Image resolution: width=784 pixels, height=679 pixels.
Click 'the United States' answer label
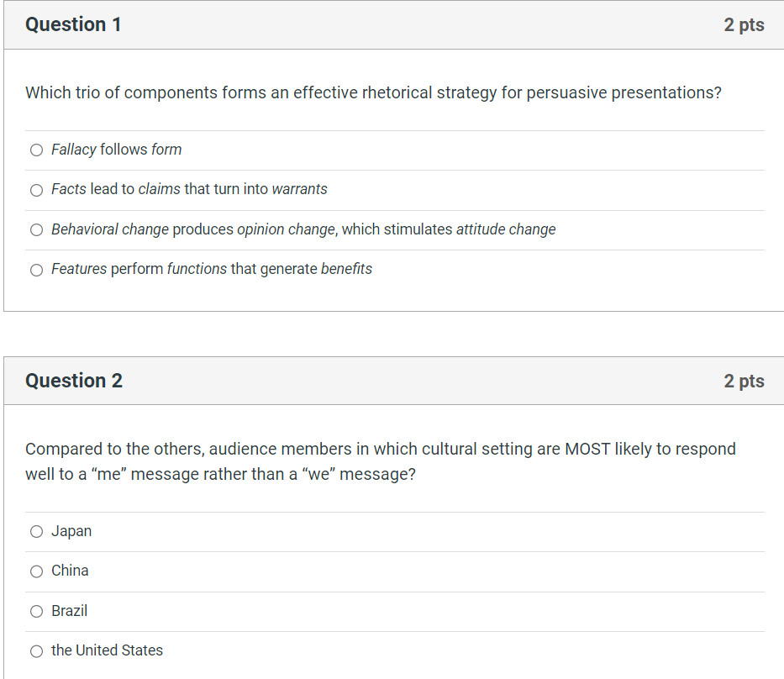[107, 650]
